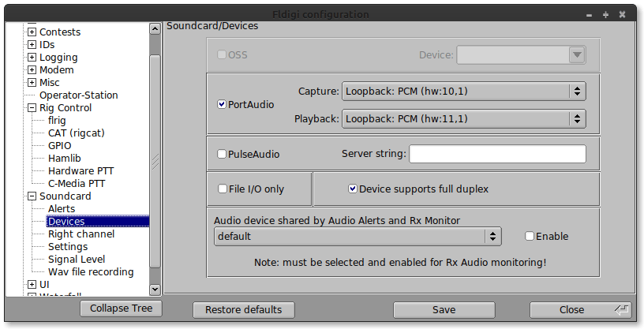Expand the Contests tree node
This screenshot has width=644, height=329.
32,32
